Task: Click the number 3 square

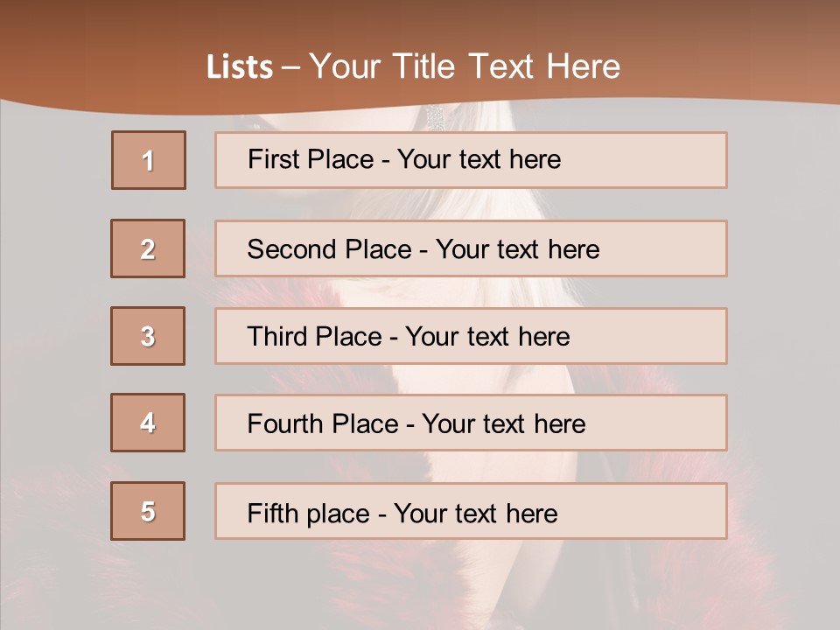Action: click(148, 336)
